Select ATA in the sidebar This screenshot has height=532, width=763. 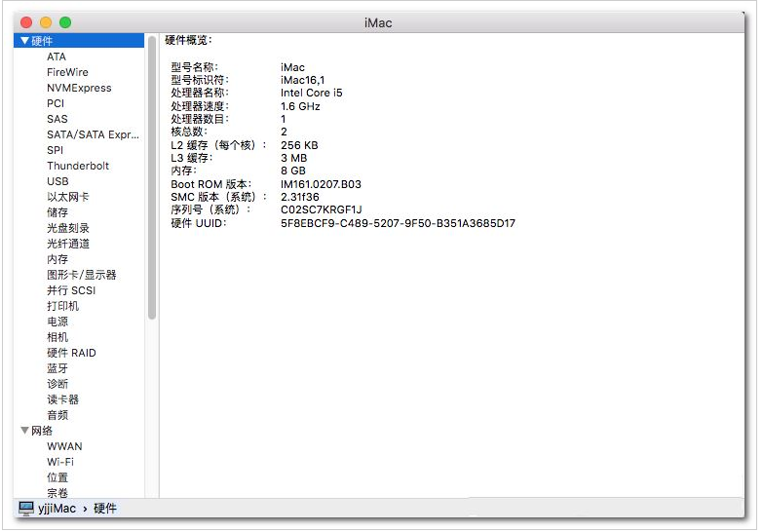57,57
